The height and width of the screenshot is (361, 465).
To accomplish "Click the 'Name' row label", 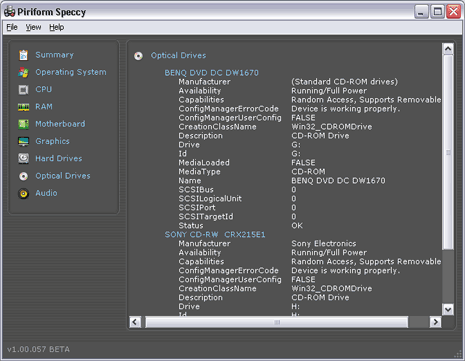I will (x=190, y=181).
